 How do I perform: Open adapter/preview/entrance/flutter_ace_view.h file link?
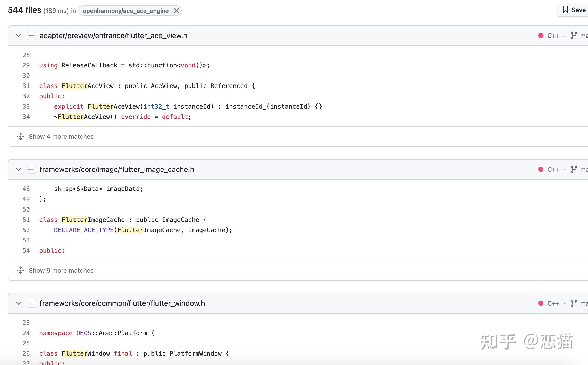click(x=113, y=36)
